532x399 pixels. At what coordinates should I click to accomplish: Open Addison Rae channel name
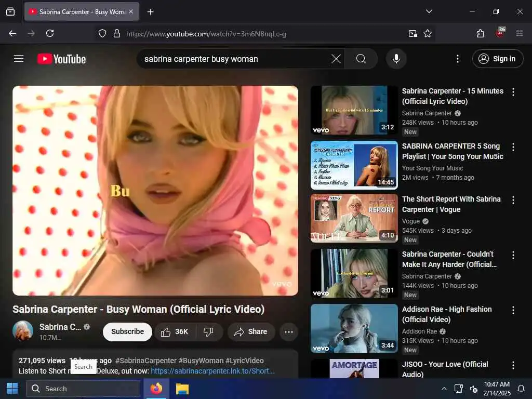pos(419,331)
